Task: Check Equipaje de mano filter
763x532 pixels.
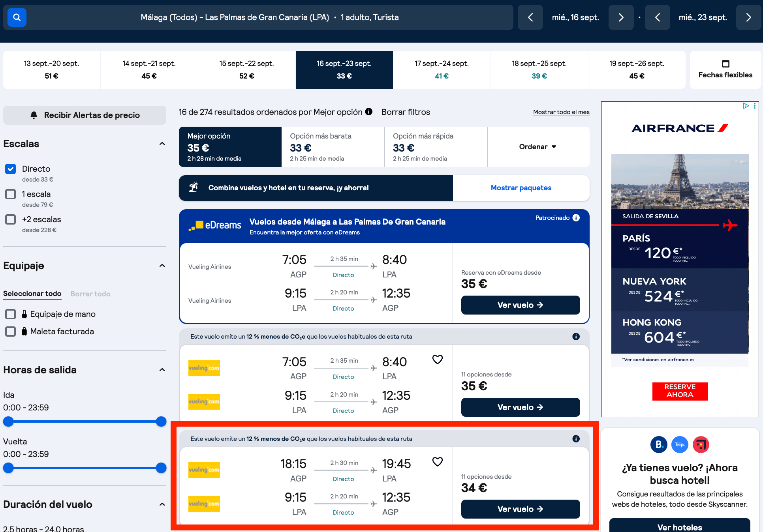Action: (x=11, y=314)
